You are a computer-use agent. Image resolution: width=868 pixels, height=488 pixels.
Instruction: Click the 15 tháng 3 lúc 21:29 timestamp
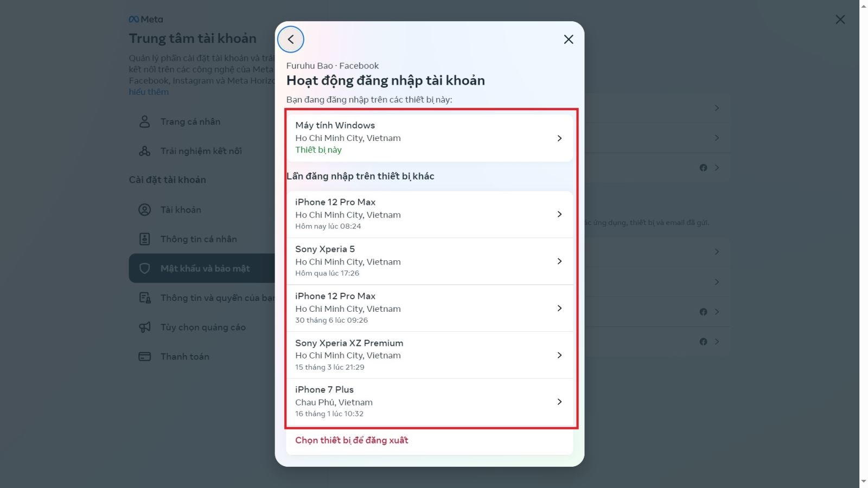click(x=330, y=367)
